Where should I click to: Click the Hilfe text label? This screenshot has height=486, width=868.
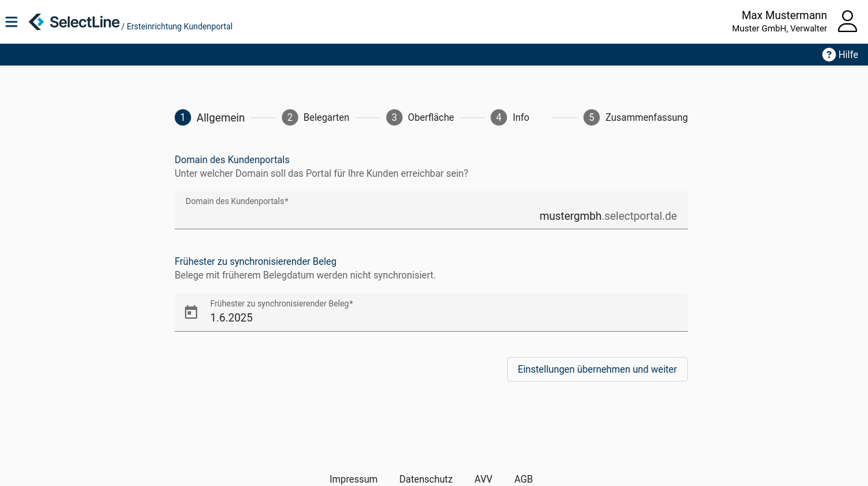pyautogui.click(x=848, y=55)
